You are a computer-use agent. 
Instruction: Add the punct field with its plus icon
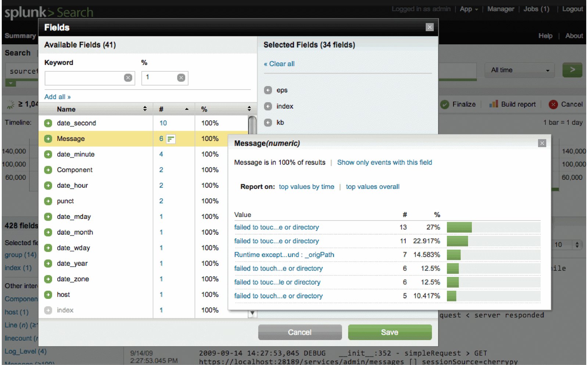(x=48, y=201)
